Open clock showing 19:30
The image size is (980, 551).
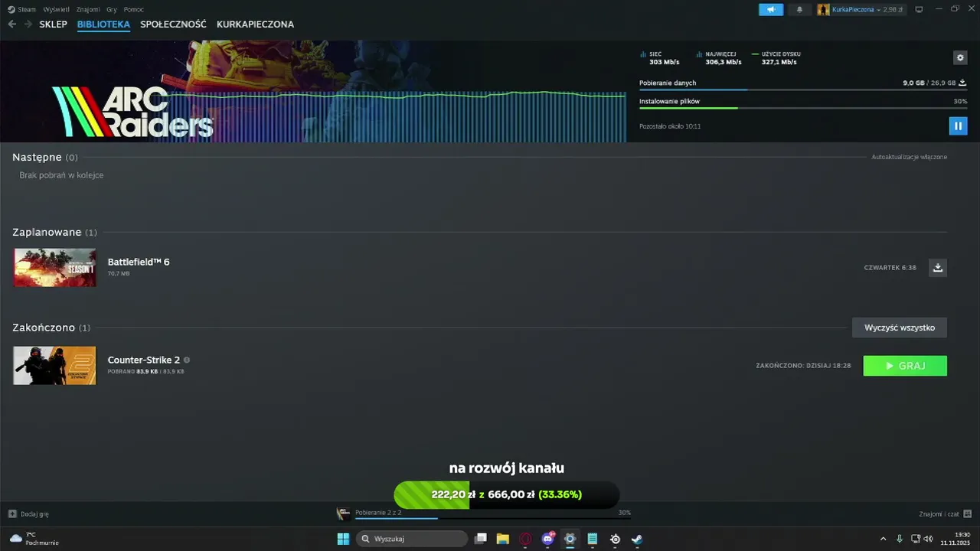click(956, 539)
